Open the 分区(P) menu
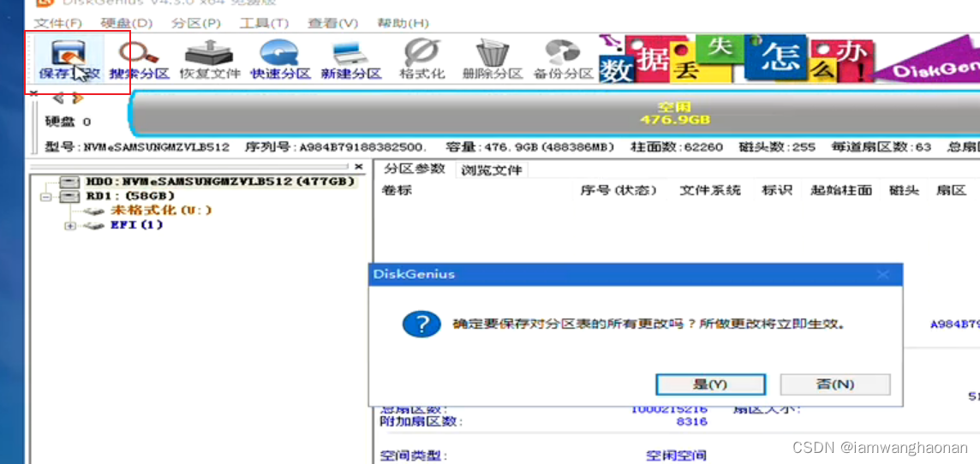980x464 pixels. [195, 23]
